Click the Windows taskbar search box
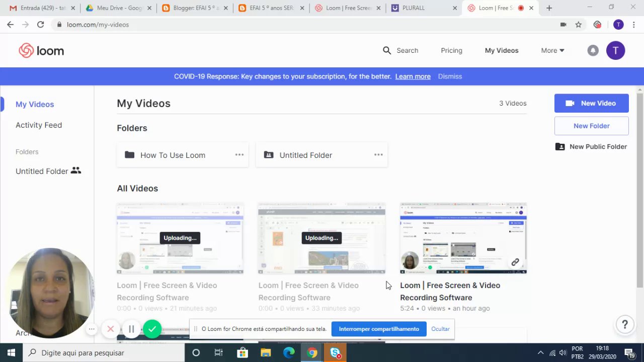 [x=103, y=352]
